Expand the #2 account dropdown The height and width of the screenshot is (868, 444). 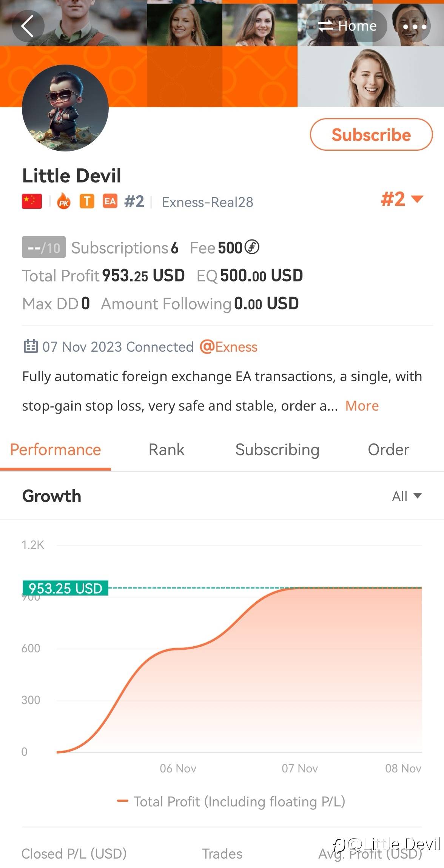click(402, 199)
